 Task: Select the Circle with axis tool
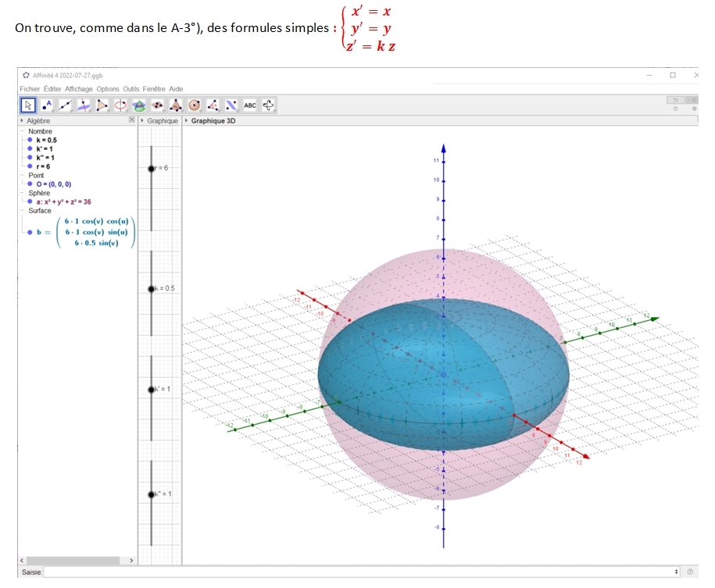coord(121,105)
